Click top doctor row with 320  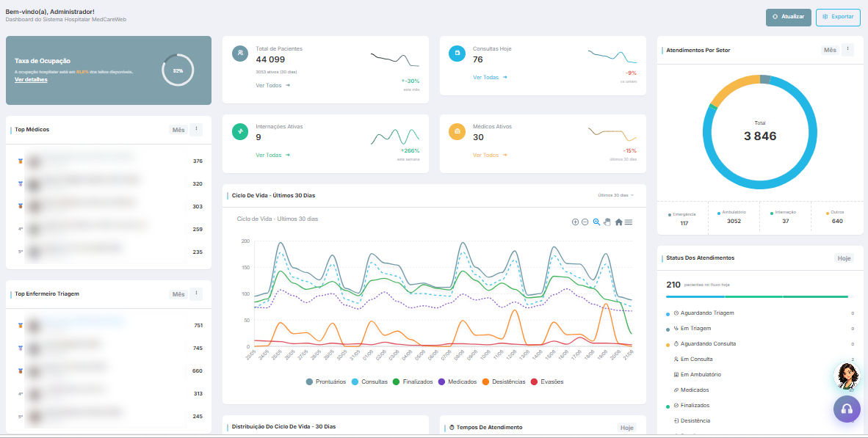pyautogui.click(x=109, y=183)
